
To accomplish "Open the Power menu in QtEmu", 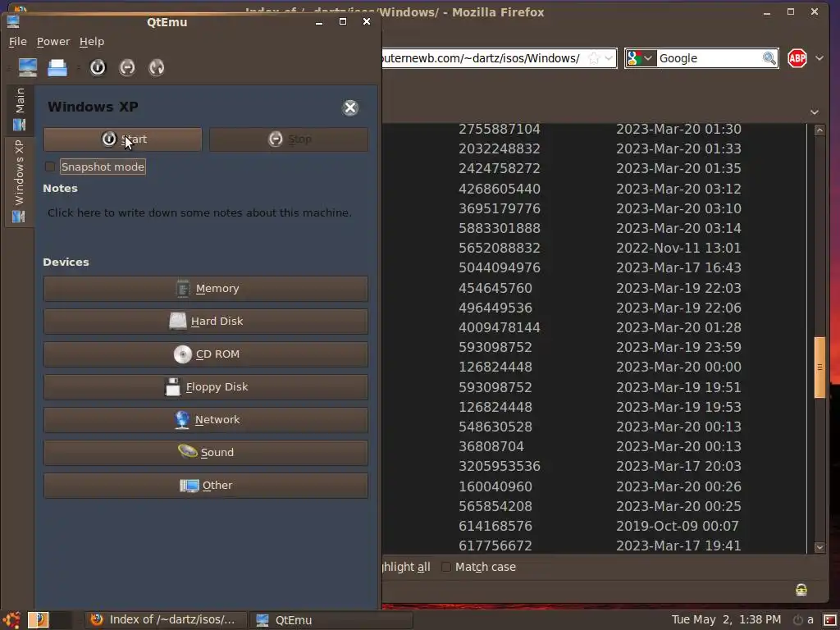I will tap(53, 41).
